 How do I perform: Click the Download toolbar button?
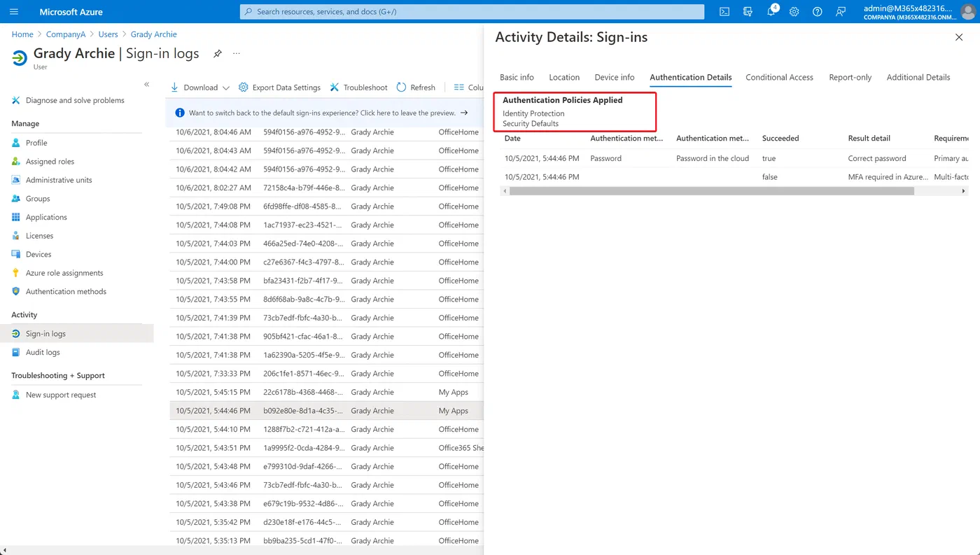click(194, 87)
